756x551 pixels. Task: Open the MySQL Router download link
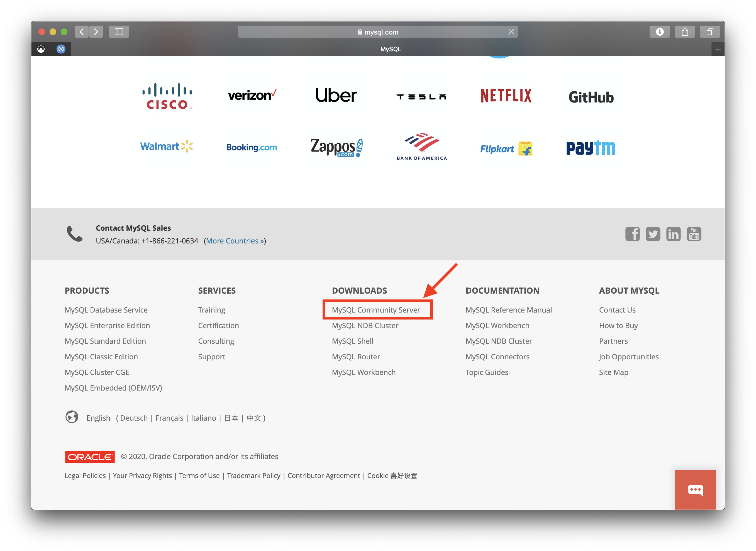click(x=356, y=357)
